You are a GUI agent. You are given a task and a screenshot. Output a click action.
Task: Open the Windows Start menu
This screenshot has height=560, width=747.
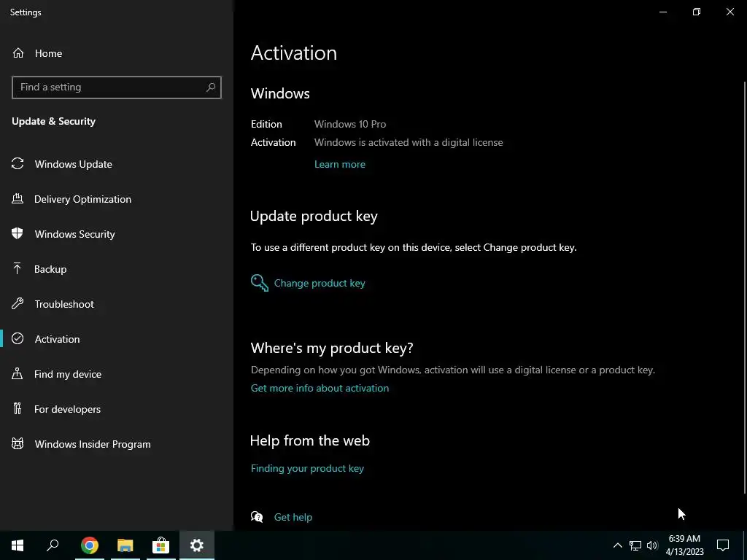(x=18, y=545)
